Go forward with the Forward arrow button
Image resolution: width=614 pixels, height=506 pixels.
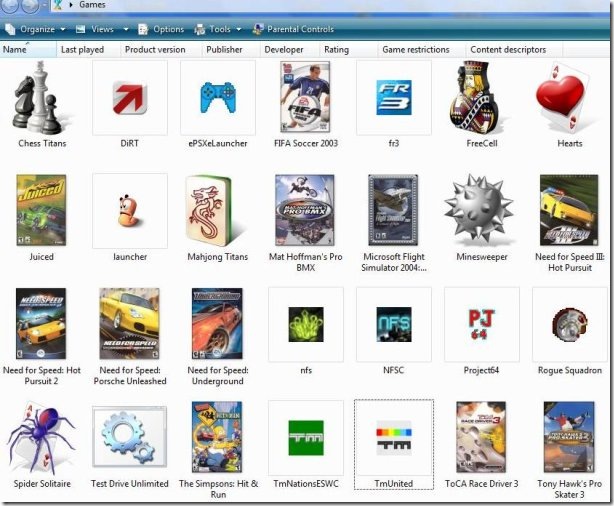(x=31, y=5)
